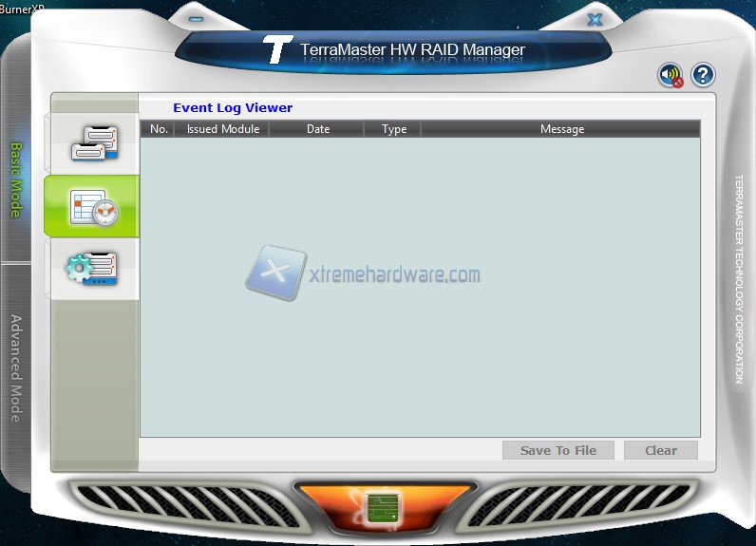This screenshot has height=546, width=756.
Task: Click inside the empty event log list
Action: pos(420,361)
